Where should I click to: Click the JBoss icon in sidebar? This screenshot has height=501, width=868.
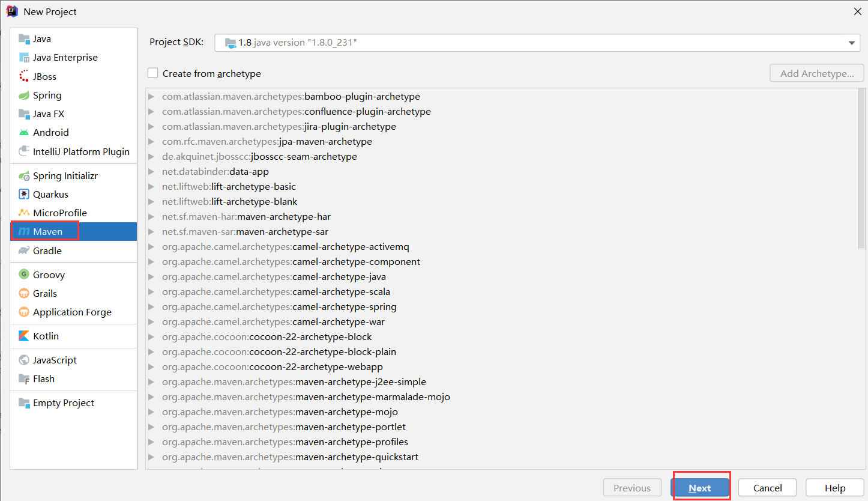coord(24,76)
